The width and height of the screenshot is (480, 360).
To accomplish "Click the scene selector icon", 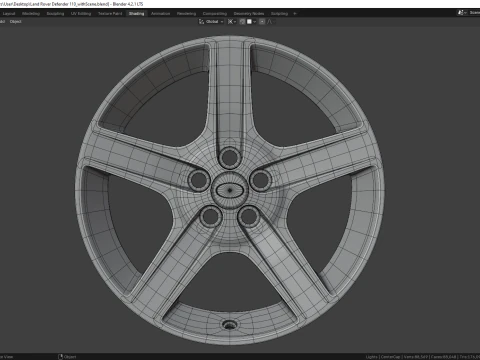I will click(461, 13).
